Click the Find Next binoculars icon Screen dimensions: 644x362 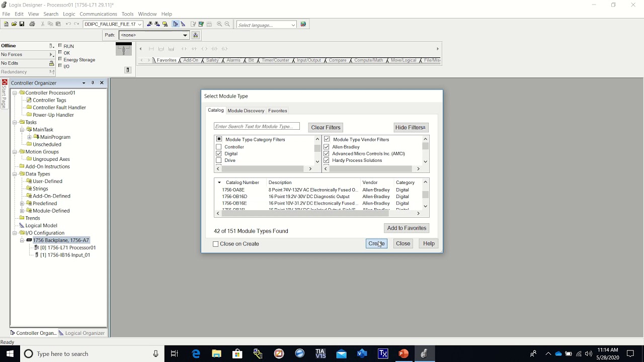(x=157, y=24)
